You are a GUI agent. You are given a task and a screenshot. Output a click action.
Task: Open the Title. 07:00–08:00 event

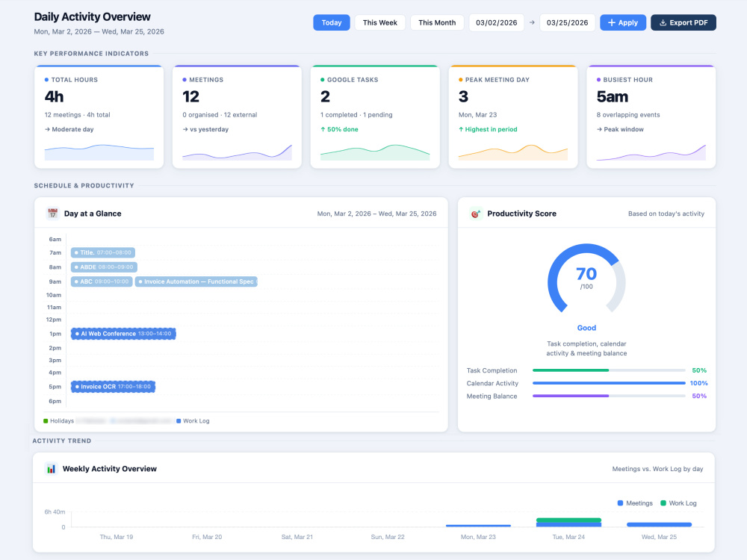coord(103,252)
